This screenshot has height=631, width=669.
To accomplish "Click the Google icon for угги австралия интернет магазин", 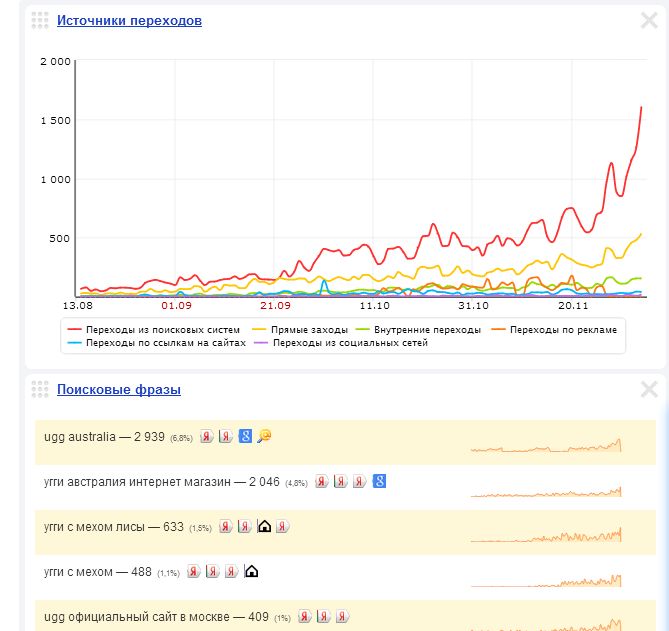I will [379, 481].
